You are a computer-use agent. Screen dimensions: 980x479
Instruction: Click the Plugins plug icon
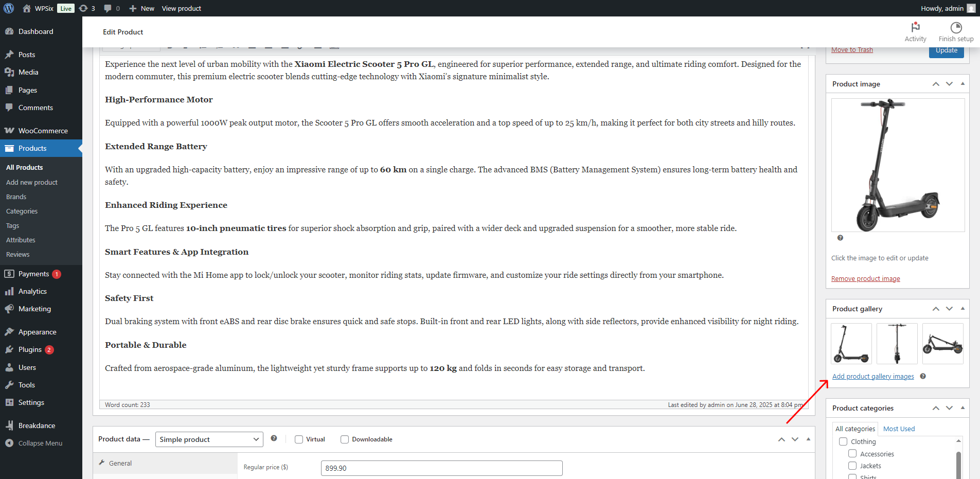coord(9,349)
